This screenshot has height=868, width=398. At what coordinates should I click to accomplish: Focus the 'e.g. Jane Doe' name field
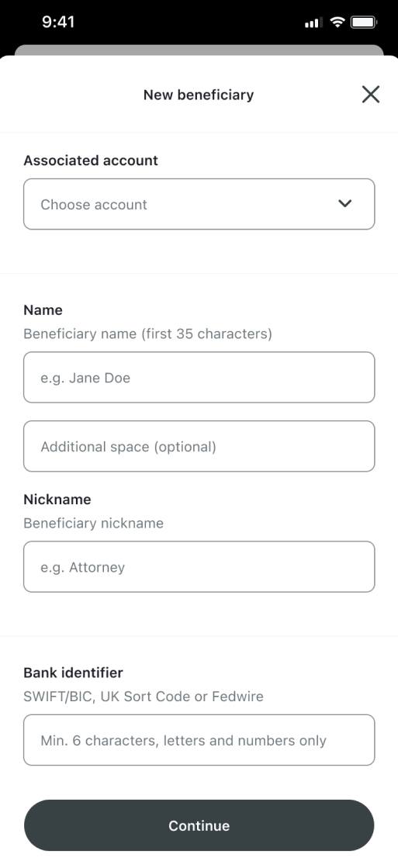point(199,377)
